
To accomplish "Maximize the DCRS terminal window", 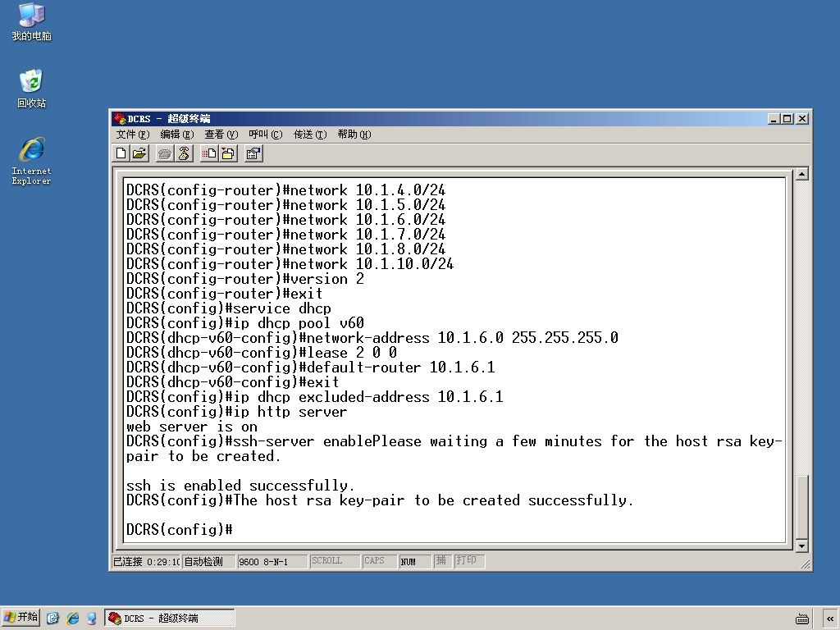I will 787,118.
